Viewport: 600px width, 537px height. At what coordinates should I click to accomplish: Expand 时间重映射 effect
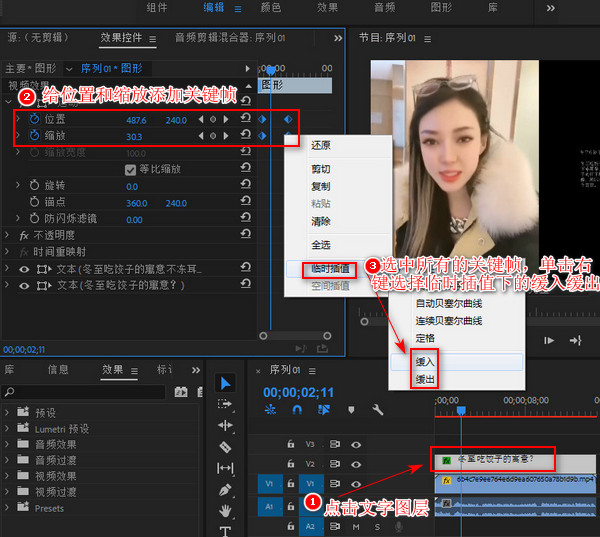[7, 251]
